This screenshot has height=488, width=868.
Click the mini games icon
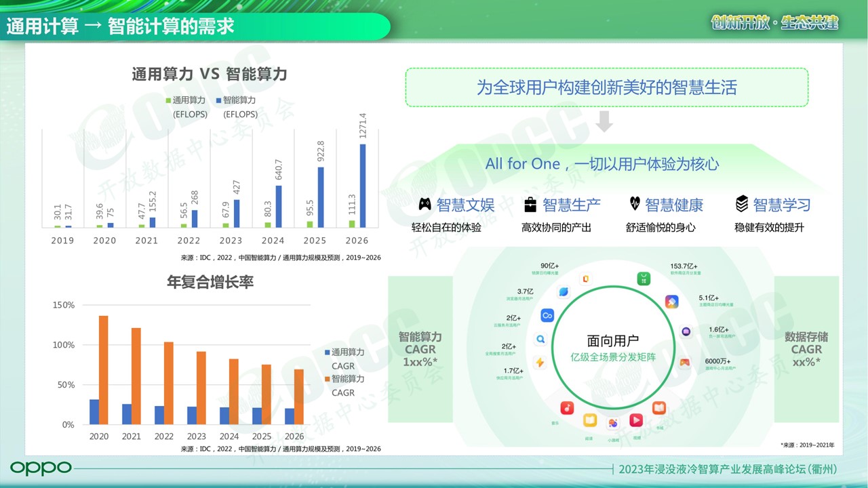[613, 423]
